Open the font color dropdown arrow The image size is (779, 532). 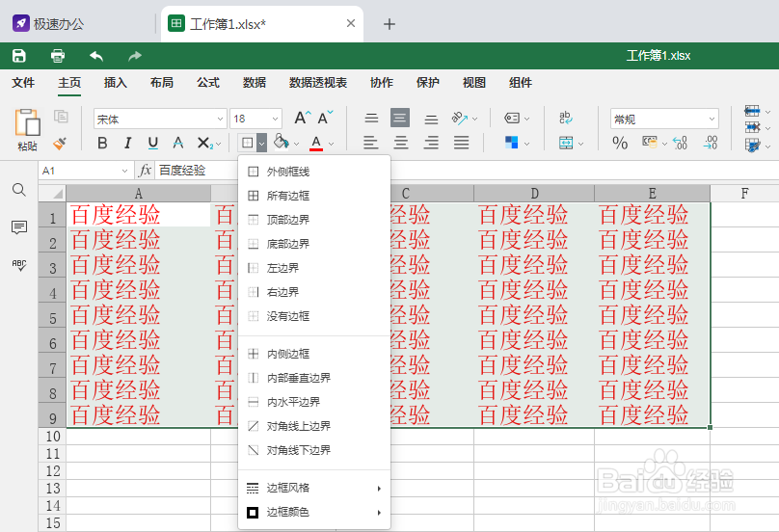[332, 144]
